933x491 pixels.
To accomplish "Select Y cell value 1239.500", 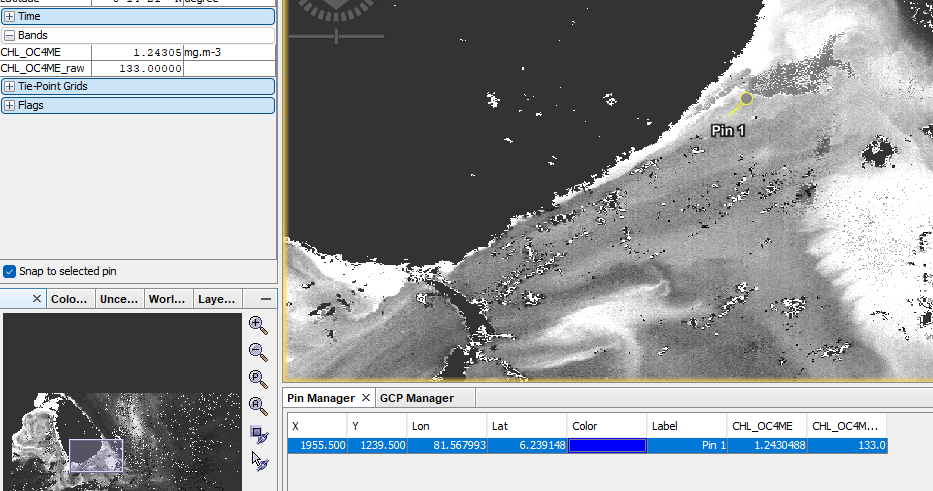I will 377,445.
